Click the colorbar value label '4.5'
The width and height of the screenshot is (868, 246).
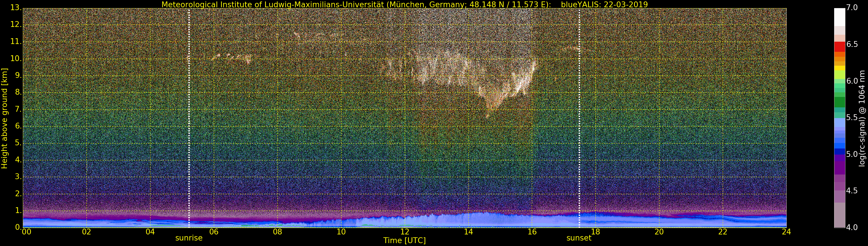(852, 191)
